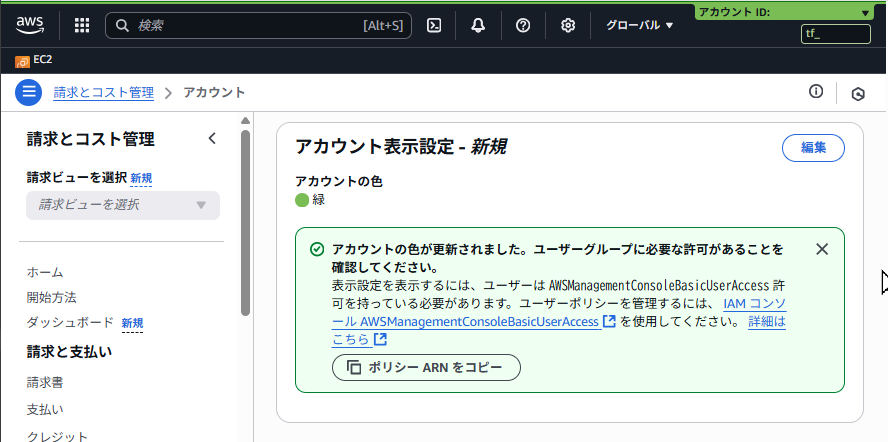This screenshot has width=888, height=442.
Task: Open the services grid menu
Action: pos(82,26)
